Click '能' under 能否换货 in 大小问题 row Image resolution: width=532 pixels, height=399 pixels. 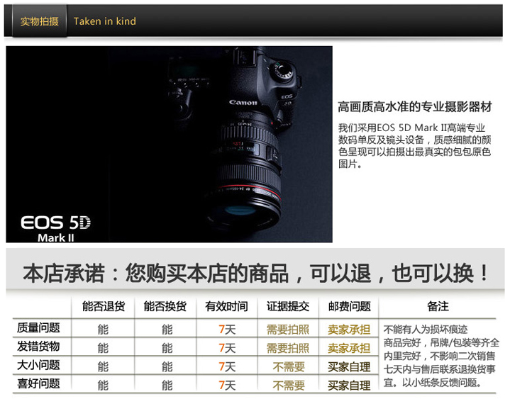[167, 367]
